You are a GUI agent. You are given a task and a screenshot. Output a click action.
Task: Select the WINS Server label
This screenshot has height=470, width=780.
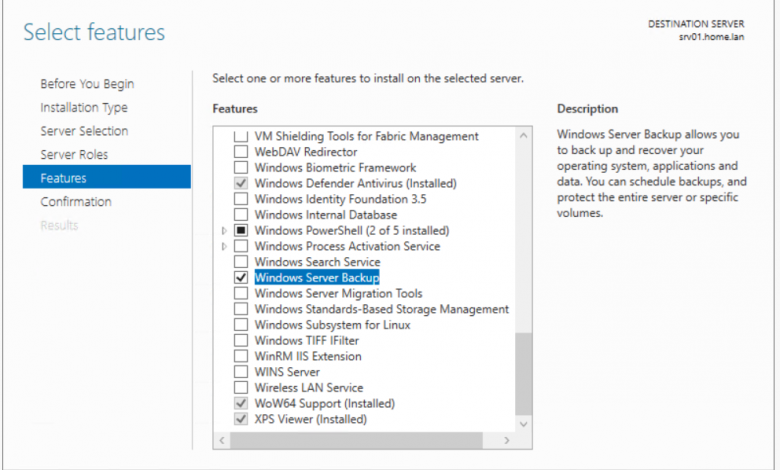coord(287,372)
